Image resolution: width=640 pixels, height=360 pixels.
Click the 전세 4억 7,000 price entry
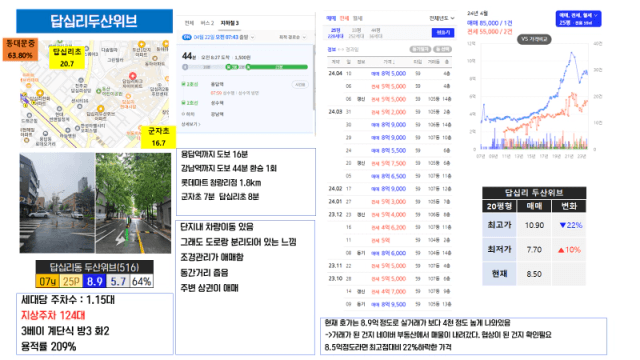(388, 291)
